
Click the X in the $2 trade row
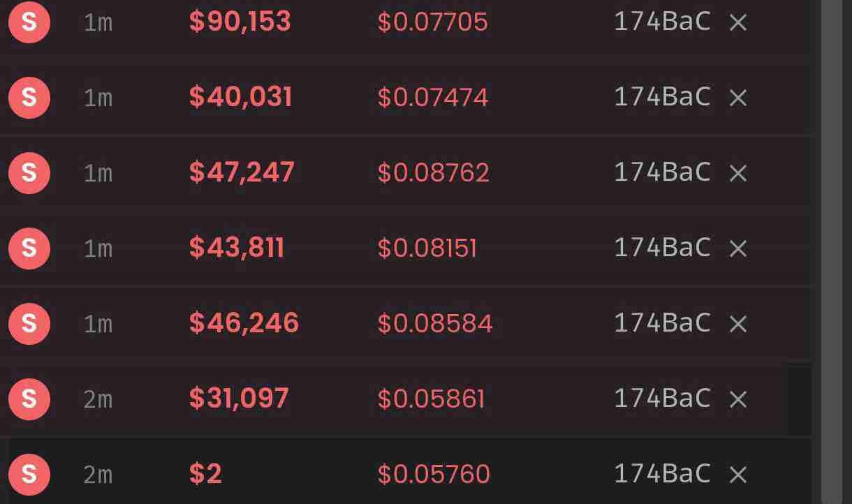(x=738, y=475)
